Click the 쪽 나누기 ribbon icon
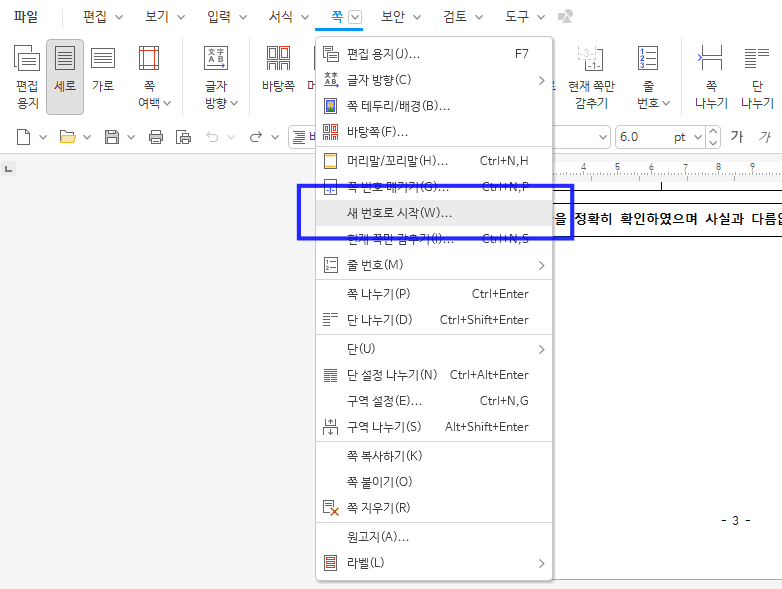 coord(711,77)
